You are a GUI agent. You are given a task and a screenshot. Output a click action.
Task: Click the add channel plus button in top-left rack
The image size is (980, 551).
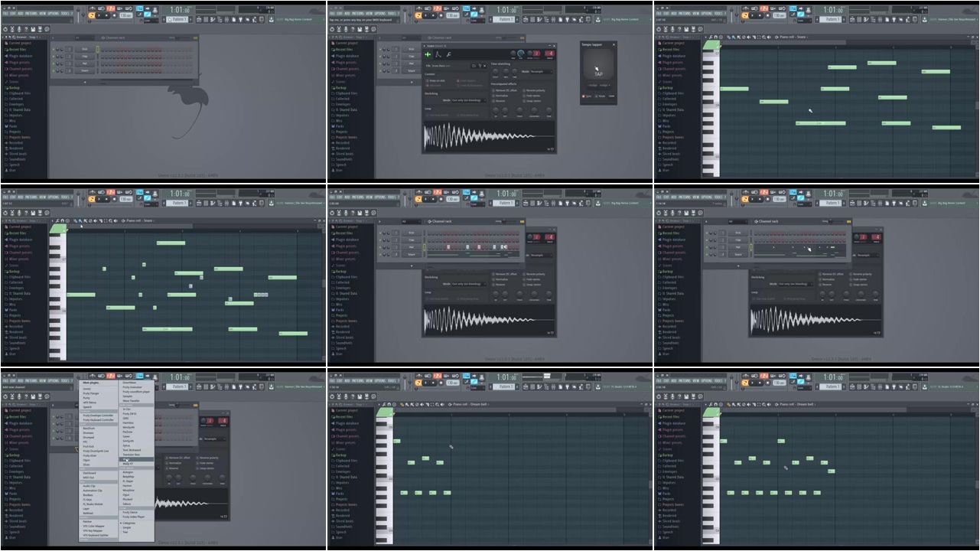(x=85, y=82)
